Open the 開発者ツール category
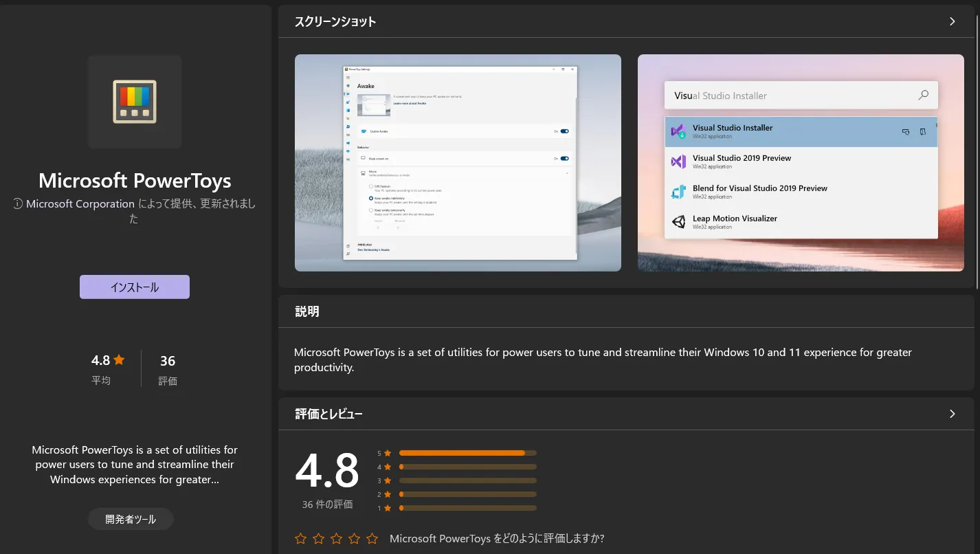This screenshot has width=980, height=554. (x=131, y=519)
